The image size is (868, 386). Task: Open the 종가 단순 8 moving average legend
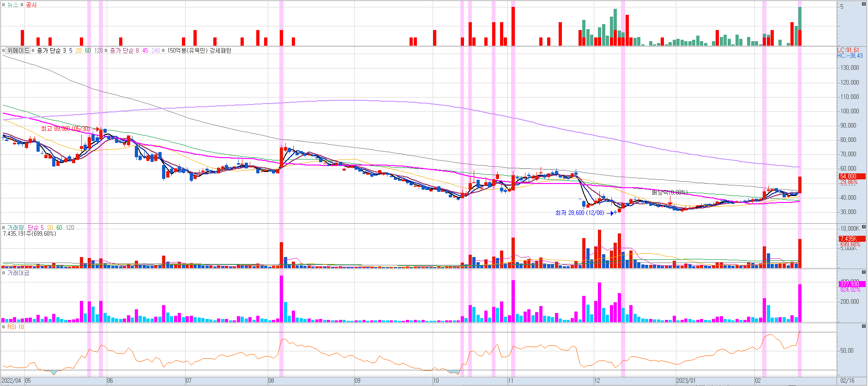click(x=124, y=50)
